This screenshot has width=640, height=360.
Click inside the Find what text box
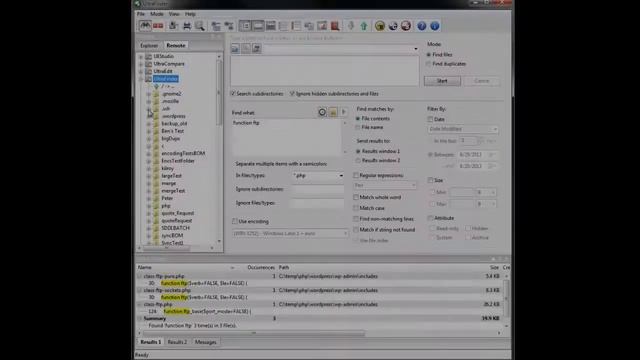287,137
